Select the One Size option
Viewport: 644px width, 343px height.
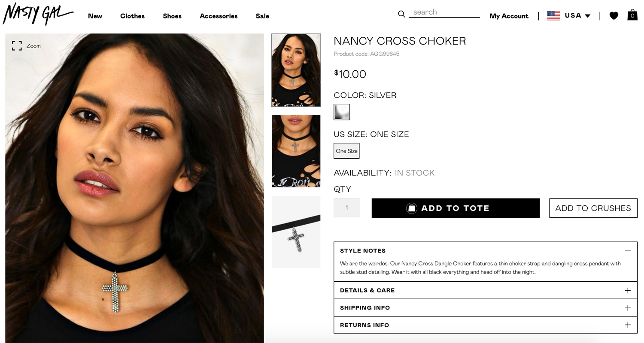[x=346, y=151]
